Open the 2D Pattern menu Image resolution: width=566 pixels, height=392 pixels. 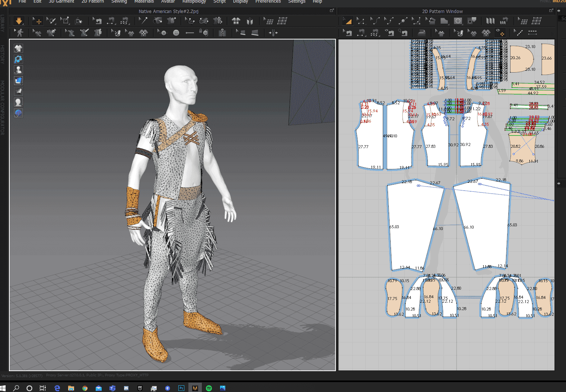point(93,2)
